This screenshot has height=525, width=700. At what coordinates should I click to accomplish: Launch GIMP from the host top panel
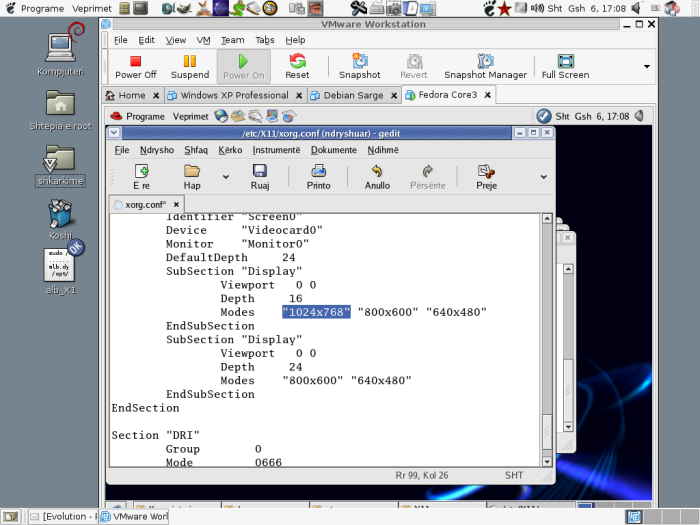(184, 8)
